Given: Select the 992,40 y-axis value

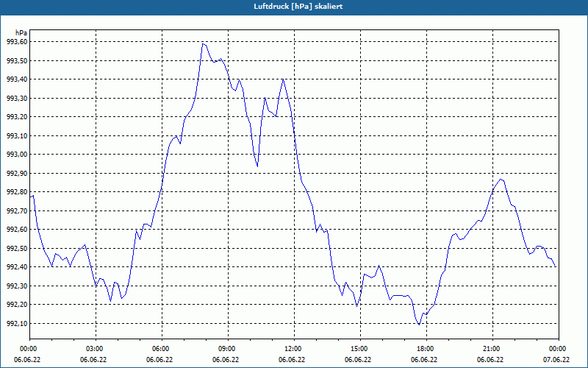Looking at the screenshot, I should (x=17, y=267).
